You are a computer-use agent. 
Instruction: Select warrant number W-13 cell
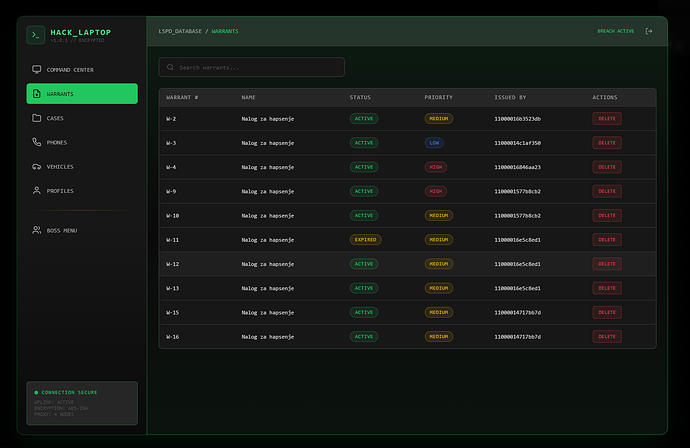172,288
